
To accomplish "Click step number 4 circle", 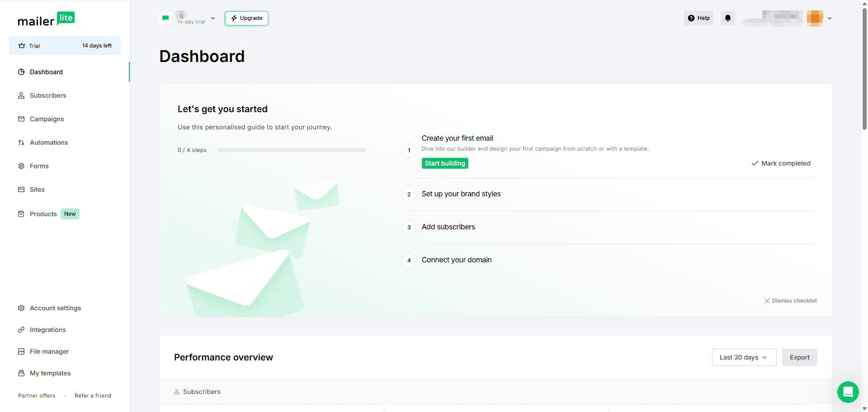I will click(x=409, y=260).
